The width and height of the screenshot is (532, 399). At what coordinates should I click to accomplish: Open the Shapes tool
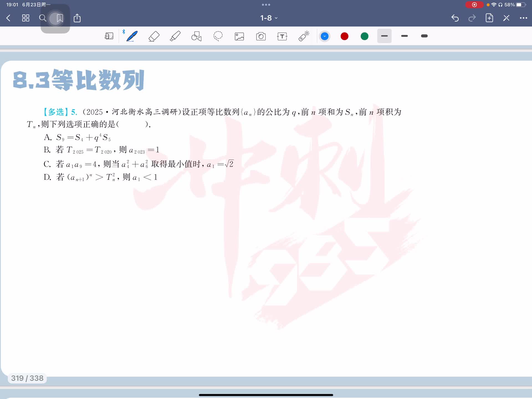point(196,36)
